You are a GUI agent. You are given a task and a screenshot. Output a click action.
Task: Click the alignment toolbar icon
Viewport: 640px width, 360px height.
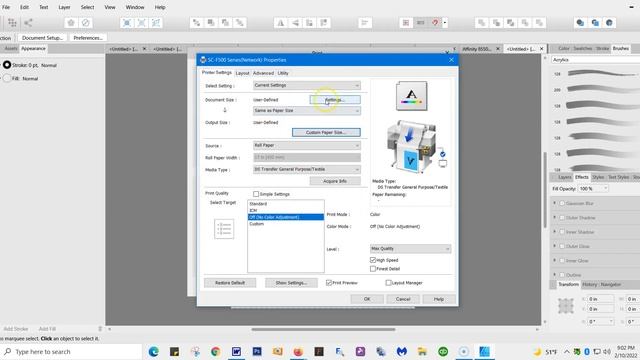coord(365,23)
